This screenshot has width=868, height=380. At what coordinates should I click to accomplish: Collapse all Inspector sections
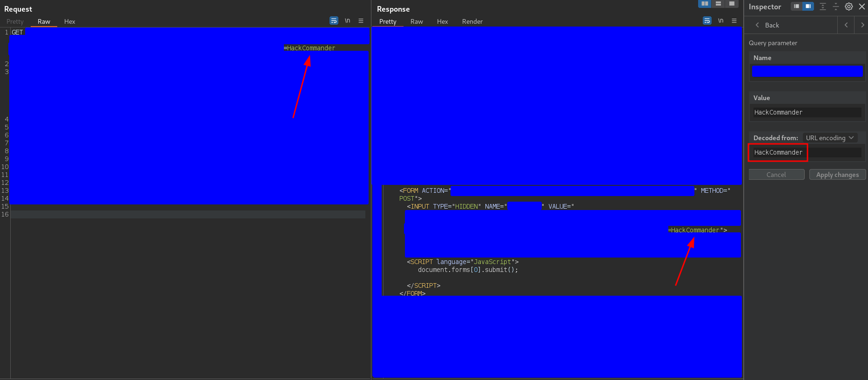[836, 7]
